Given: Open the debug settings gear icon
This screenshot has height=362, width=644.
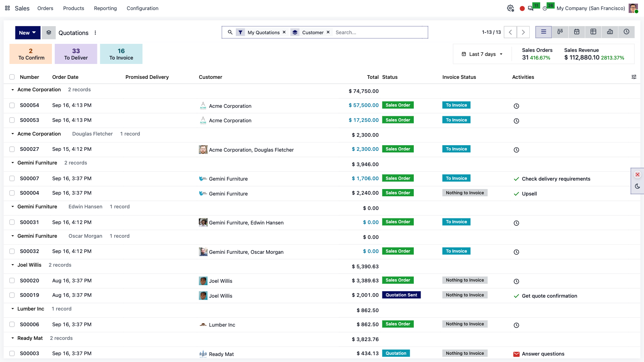Looking at the screenshot, I should (510, 8).
